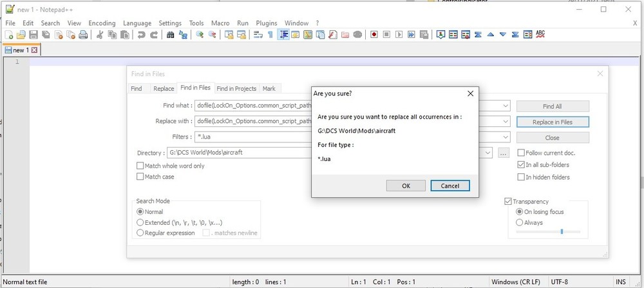Open the Macro menu

pos(220,23)
